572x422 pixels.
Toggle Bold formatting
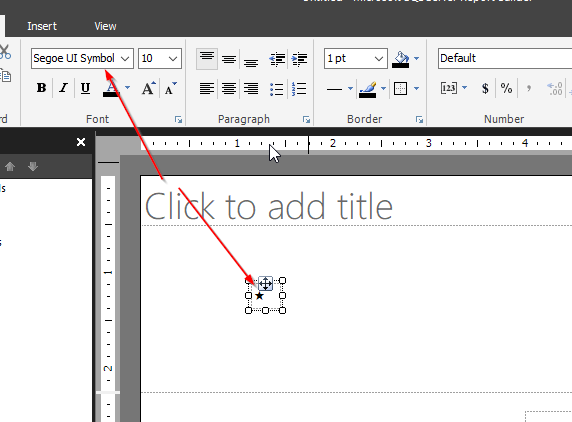pyautogui.click(x=42, y=88)
